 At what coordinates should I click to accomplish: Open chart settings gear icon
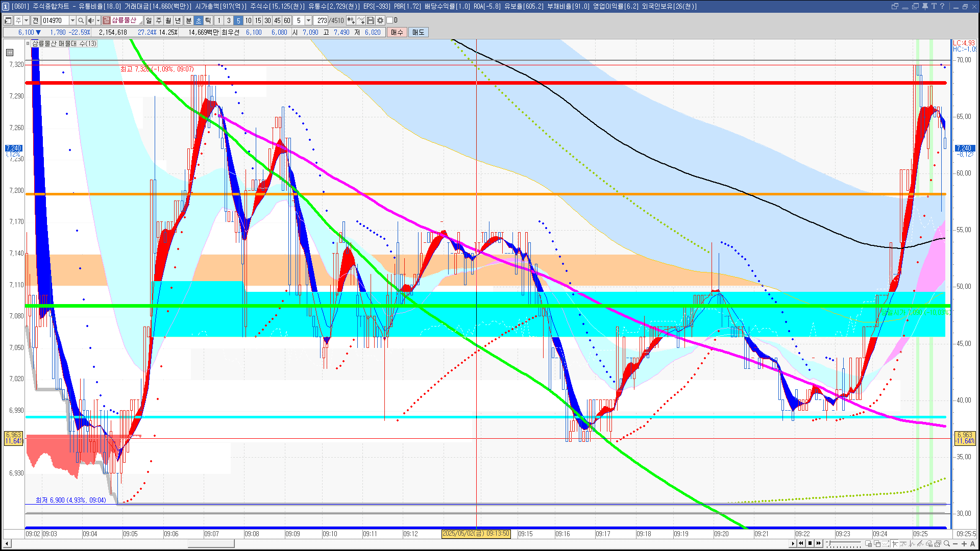[380, 20]
